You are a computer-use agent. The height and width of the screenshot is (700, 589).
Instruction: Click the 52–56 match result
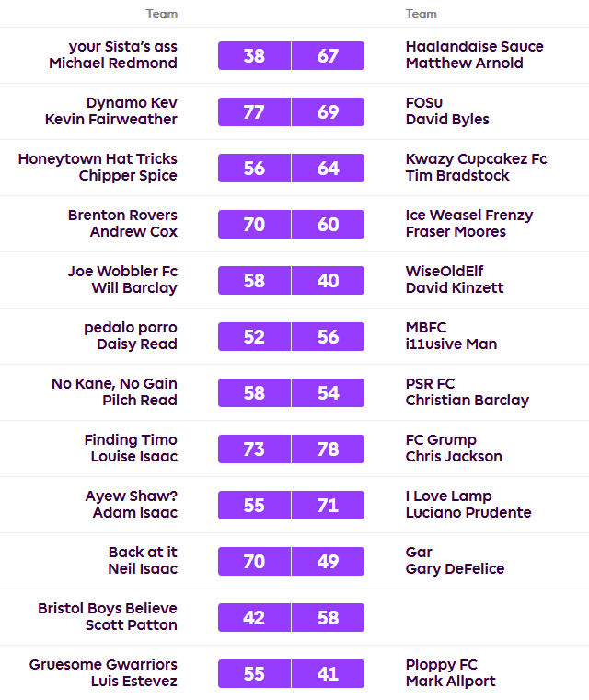291,336
